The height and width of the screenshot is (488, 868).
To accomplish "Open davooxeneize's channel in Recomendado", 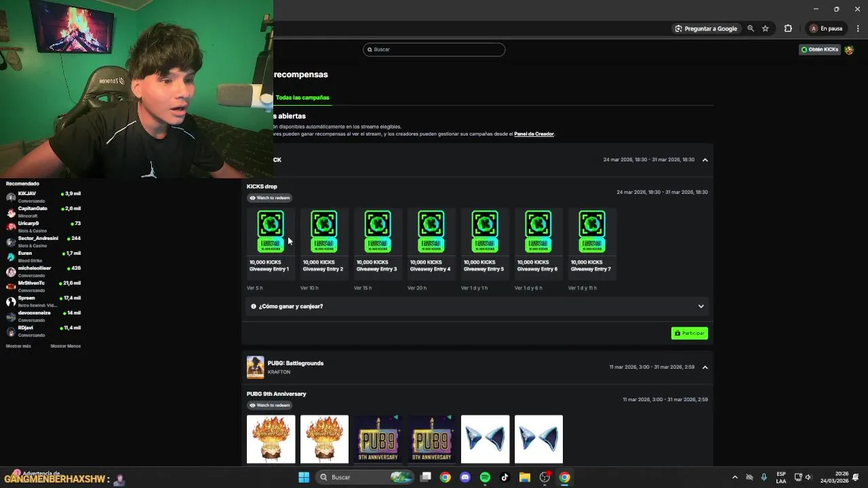I will [x=43, y=317].
